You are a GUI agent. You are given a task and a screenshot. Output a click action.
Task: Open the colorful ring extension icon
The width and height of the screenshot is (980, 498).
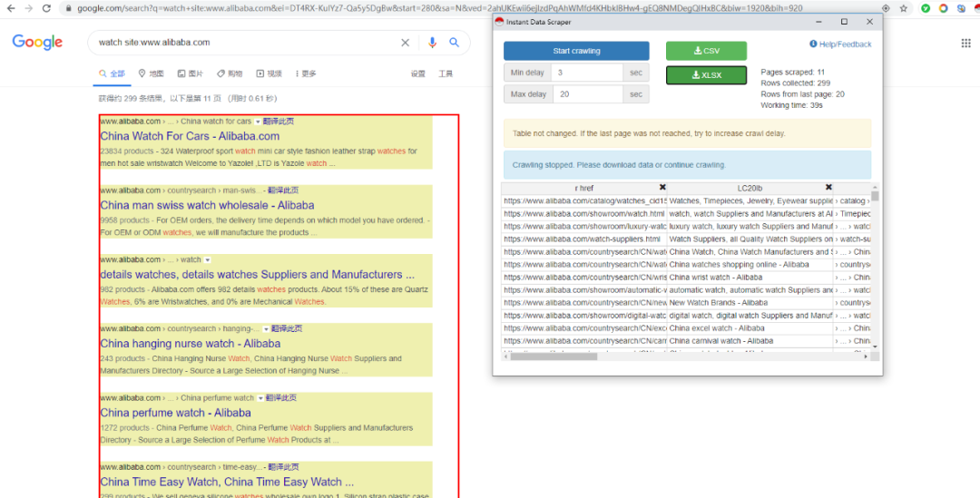click(x=943, y=8)
